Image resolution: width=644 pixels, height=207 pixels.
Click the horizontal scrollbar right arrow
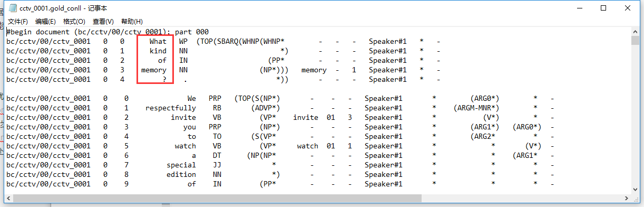[626, 198]
